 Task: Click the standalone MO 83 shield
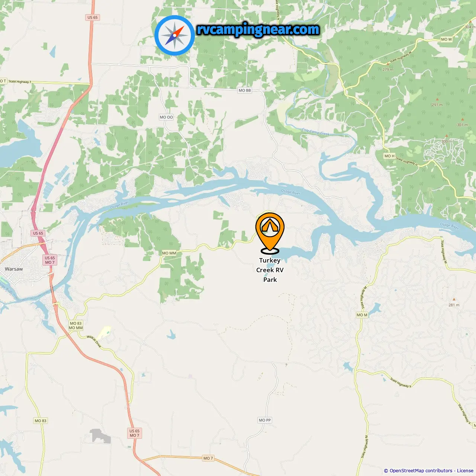point(41,421)
